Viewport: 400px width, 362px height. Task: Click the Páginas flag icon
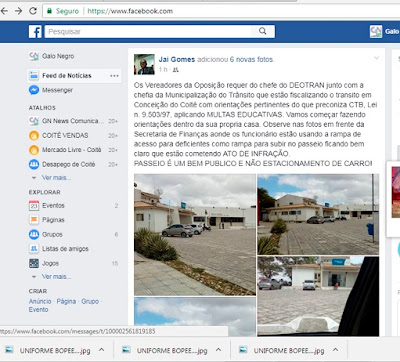[34, 220]
